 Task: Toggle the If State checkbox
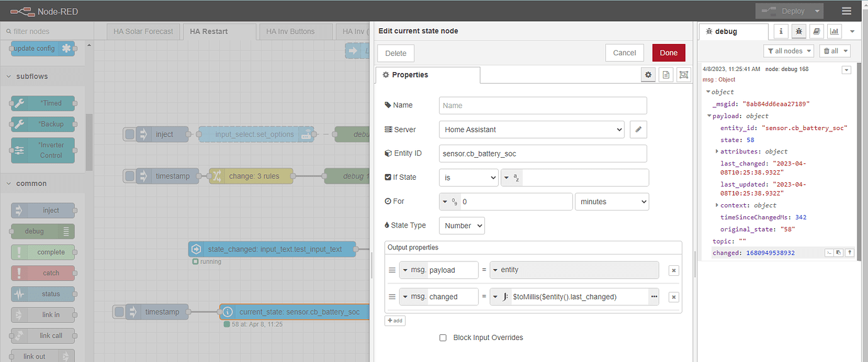click(388, 177)
